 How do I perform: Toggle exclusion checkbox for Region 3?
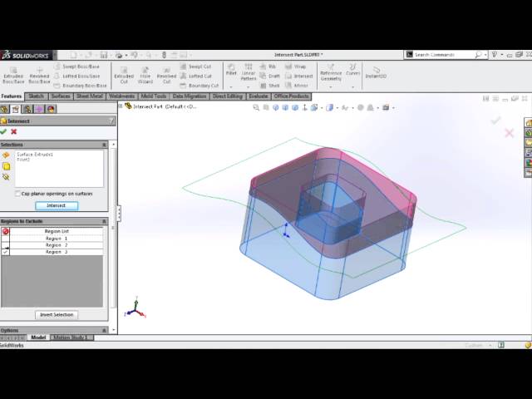(x=6, y=252)
